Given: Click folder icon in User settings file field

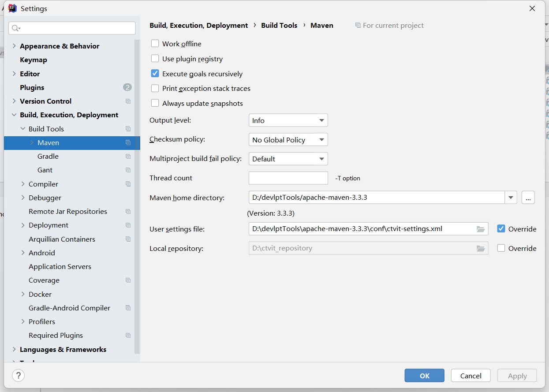Looking at the screenshot, I should point(481,229).
